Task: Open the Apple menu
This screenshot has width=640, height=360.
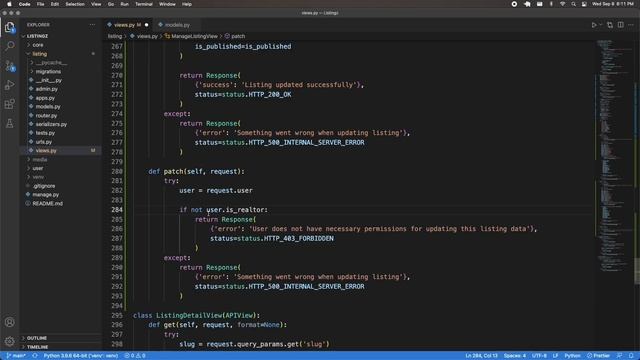Action: click(9, 4)
